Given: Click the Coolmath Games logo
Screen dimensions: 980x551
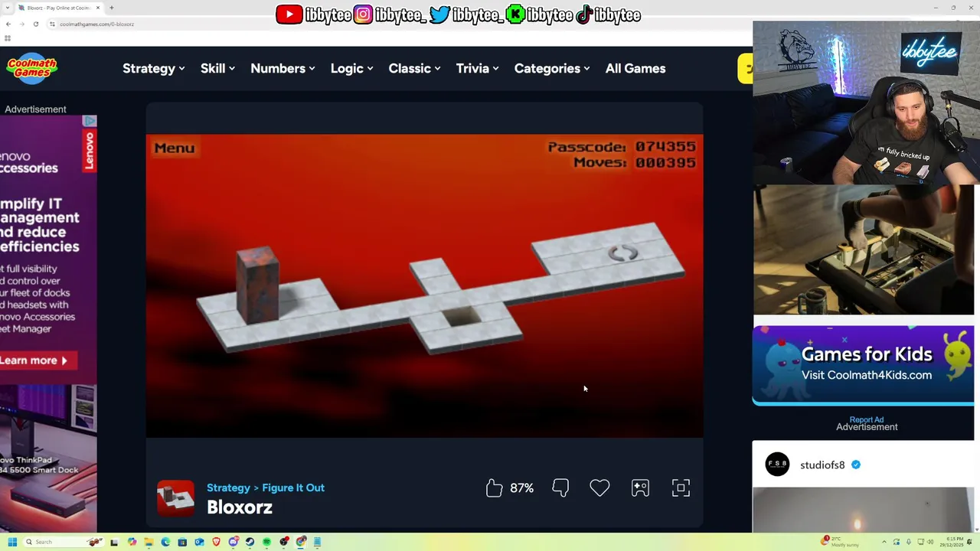Looking at the screenshot, I should [x=31, y=68].
